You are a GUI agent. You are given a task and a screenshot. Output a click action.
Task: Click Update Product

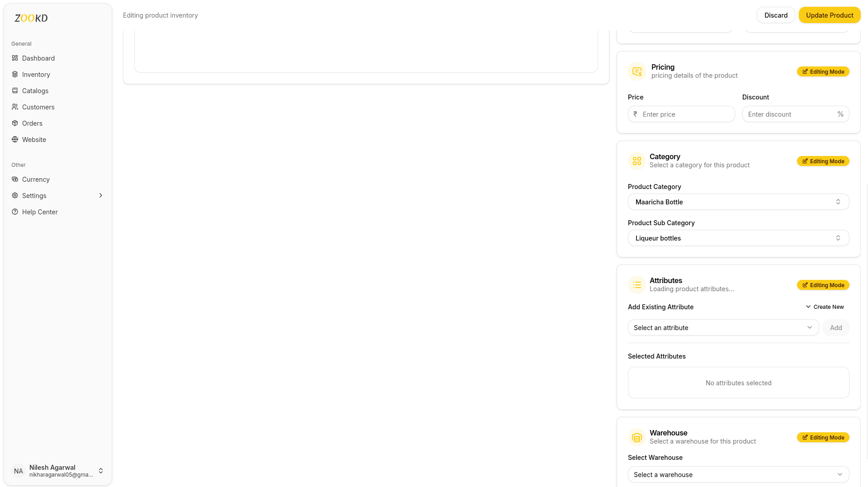point(829,15)
